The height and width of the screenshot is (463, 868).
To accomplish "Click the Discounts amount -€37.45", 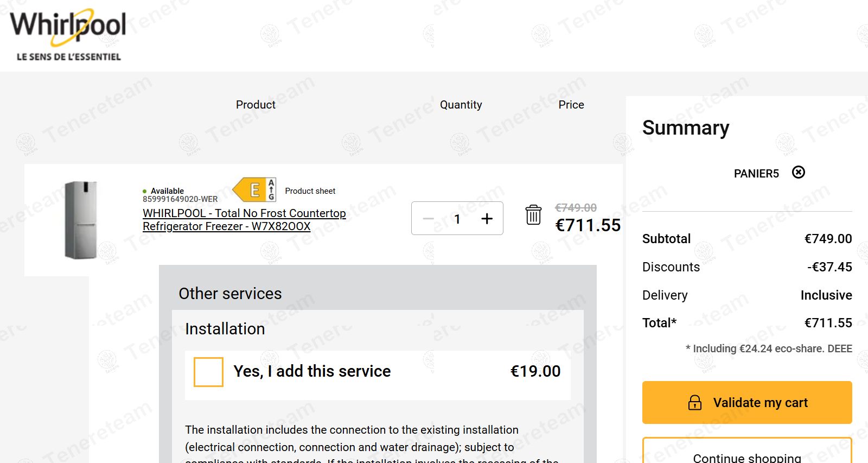I will click(829, 267).
